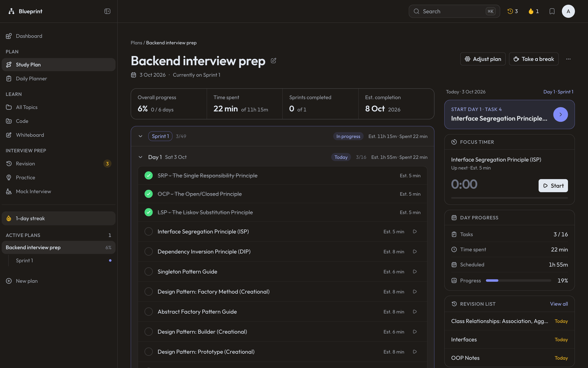Open Mock Interview in sidebar
This screenshot has height=368, width=588.
pyautogui.click(x=58, y=191)
